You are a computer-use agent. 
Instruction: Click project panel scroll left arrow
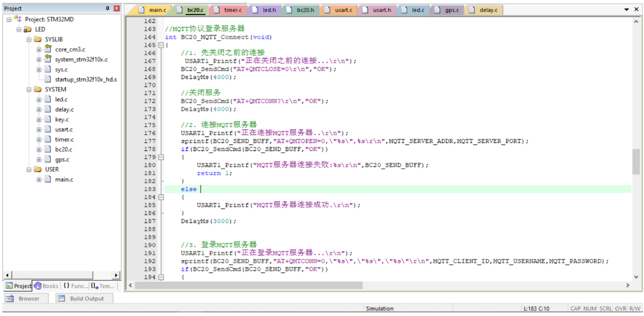[7, 275]
